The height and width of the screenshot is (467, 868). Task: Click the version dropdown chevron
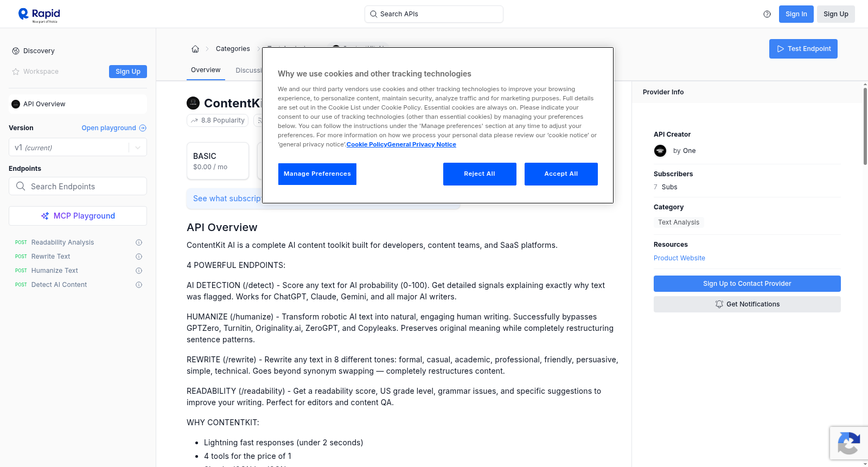(138, 148)
